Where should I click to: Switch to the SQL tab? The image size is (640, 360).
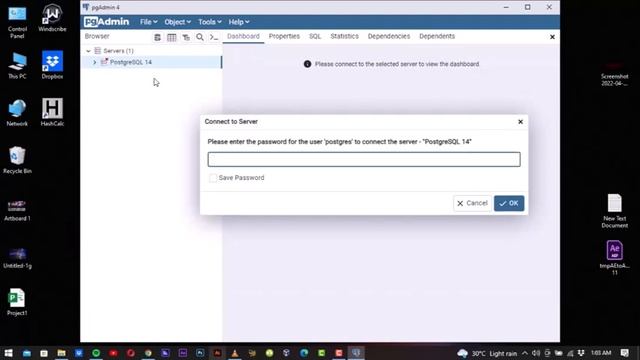(315, 36)
